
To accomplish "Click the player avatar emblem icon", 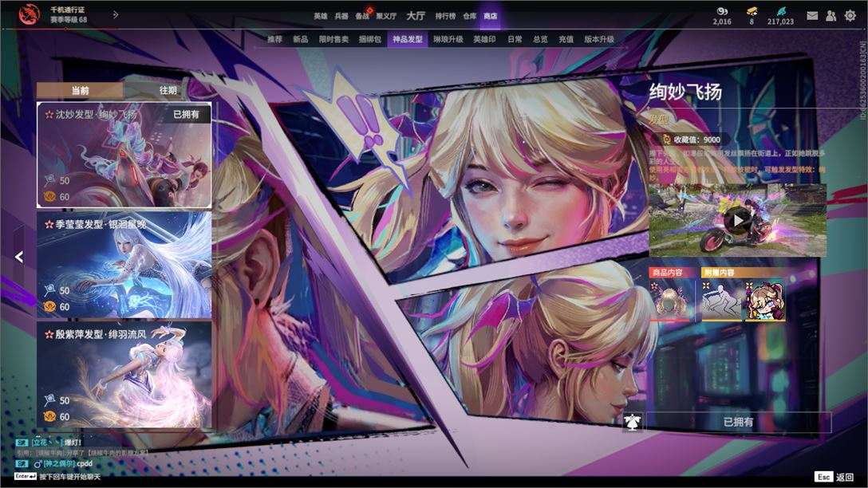I will pos(30,14).
